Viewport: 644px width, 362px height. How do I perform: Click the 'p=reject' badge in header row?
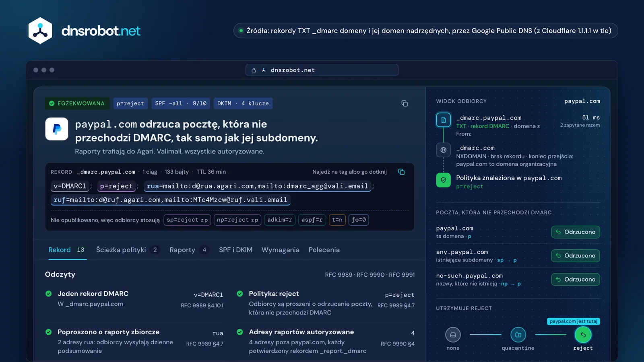130,103
